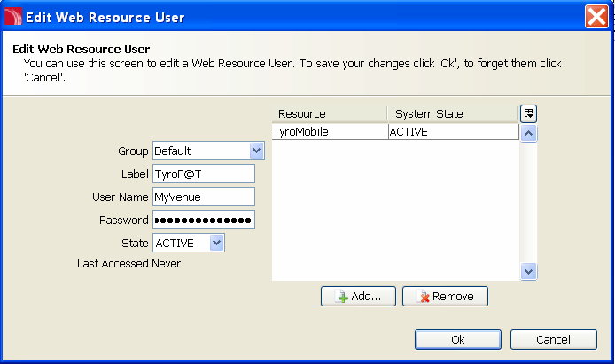Select the Default group combo box
Screen dimensions: 615x364
coord(208,151)
